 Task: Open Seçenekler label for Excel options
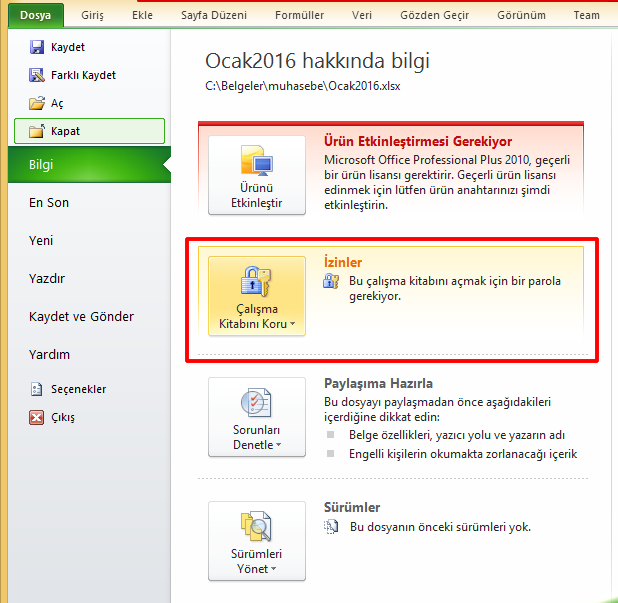point(78,389)
